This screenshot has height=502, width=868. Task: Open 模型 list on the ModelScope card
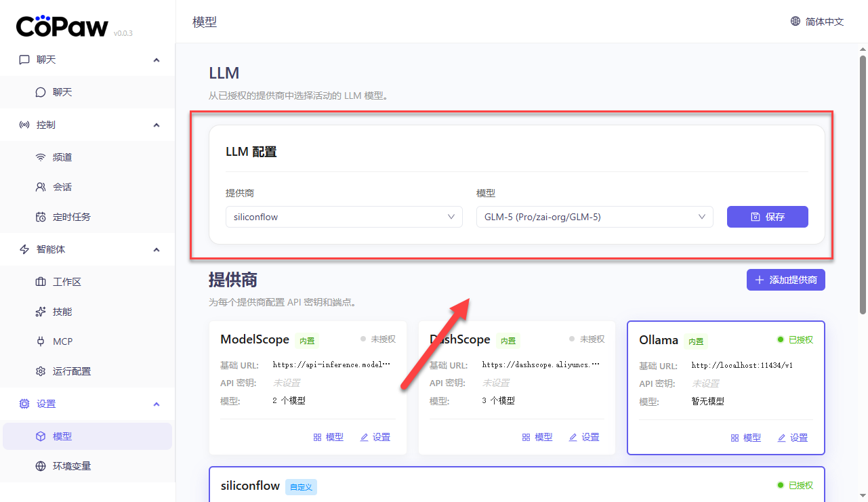click(x=329, y=438)
